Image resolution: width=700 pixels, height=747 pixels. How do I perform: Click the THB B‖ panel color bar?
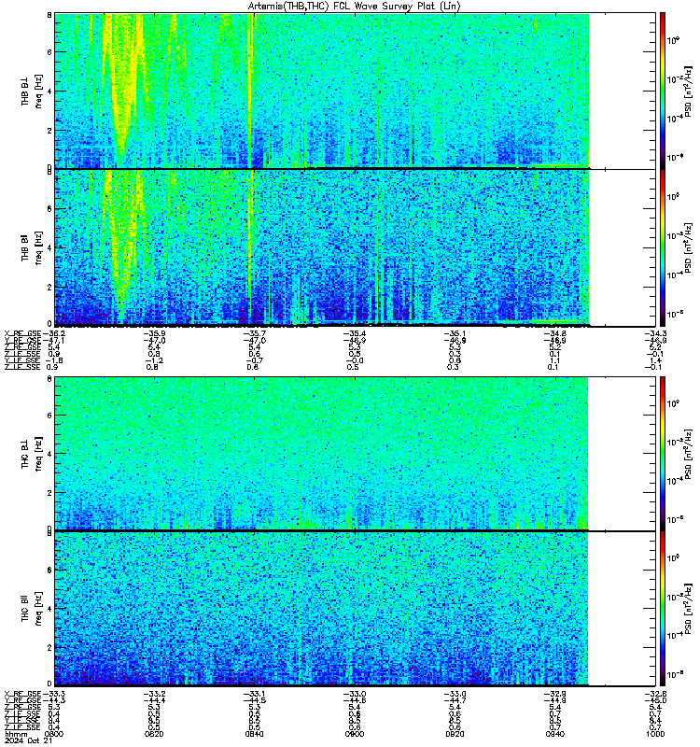pos(663,247)
